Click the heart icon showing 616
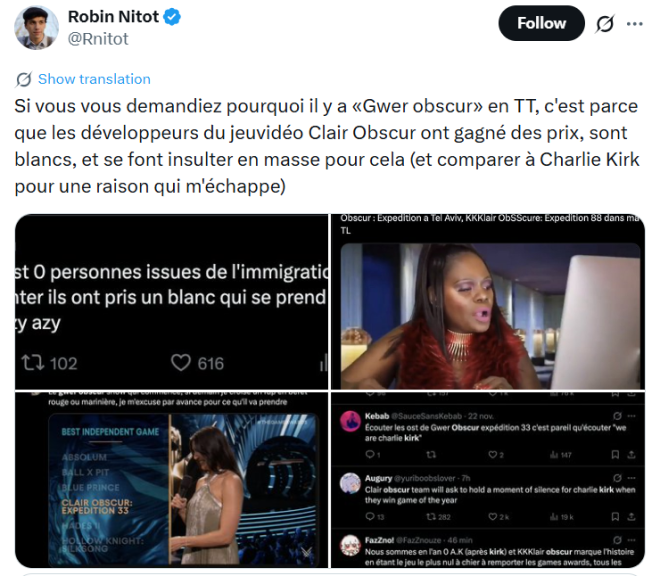 [181, 363]
